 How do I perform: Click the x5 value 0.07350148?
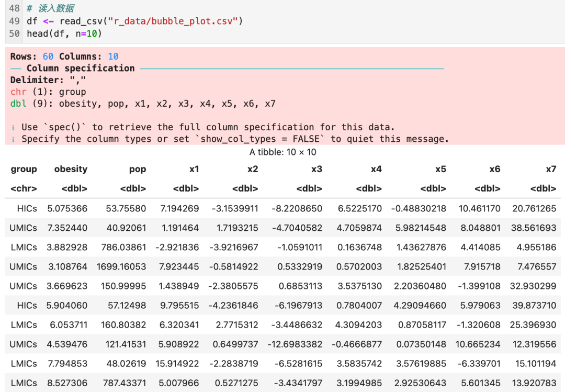pyautogui.click(x=421, y=344)
